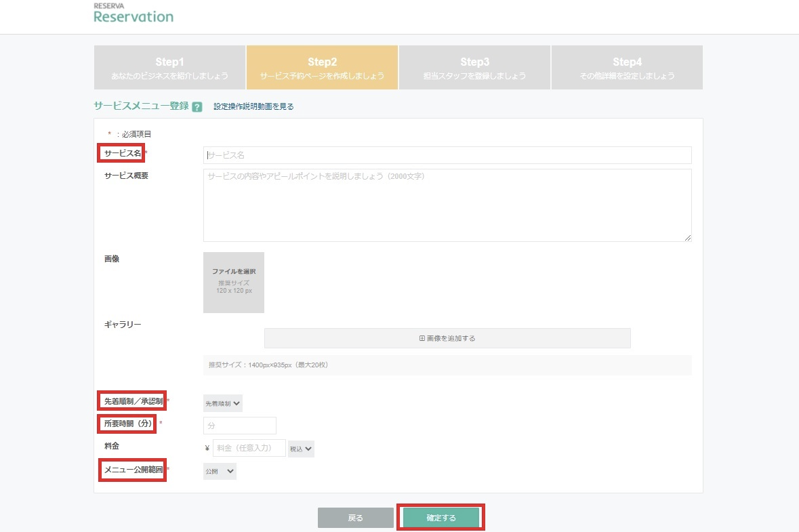Viewport: 799px width, 532px height.
Task: Switch to Step3 staff registration tab
Action: (x=474, y=68)
